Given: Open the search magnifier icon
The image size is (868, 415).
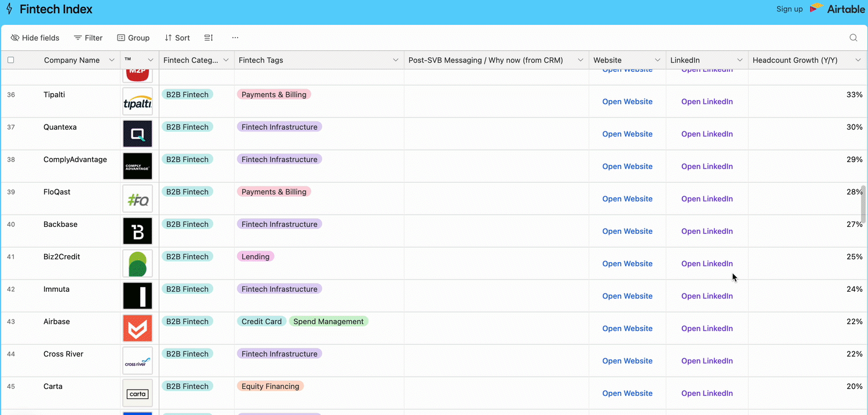Looking at the screenshot, I should click(854, 38).
